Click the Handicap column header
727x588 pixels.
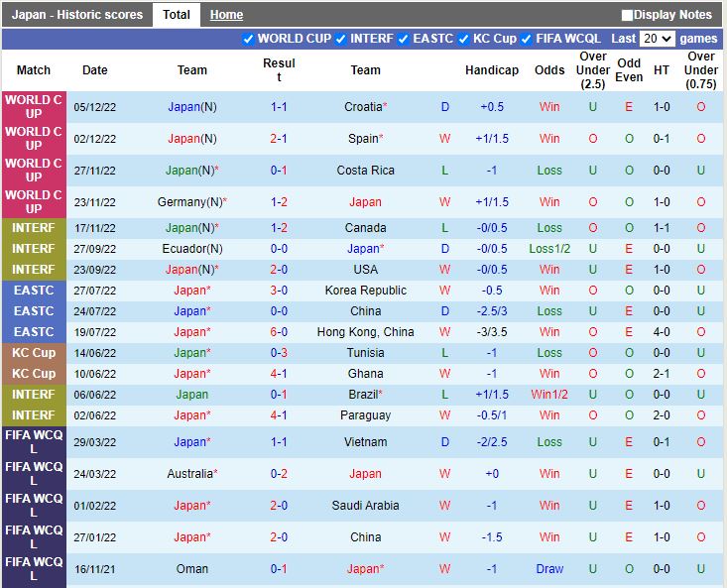pos(492,70)
